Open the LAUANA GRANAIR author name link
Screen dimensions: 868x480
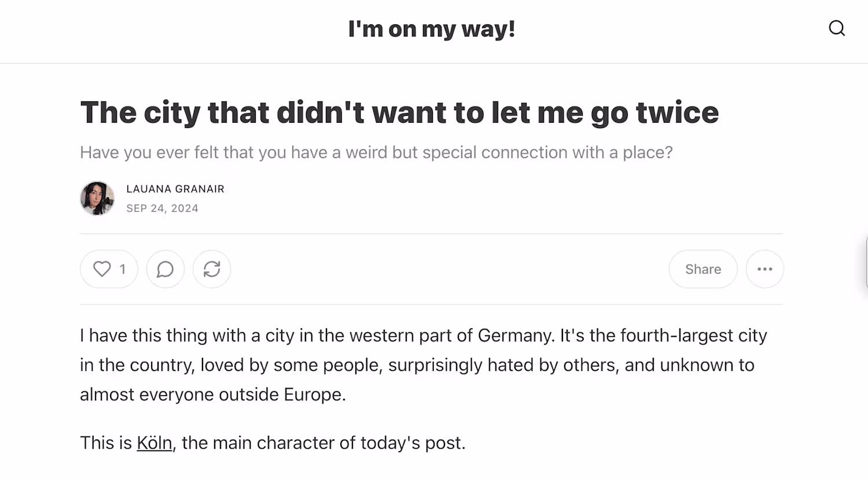coord(175,189)
